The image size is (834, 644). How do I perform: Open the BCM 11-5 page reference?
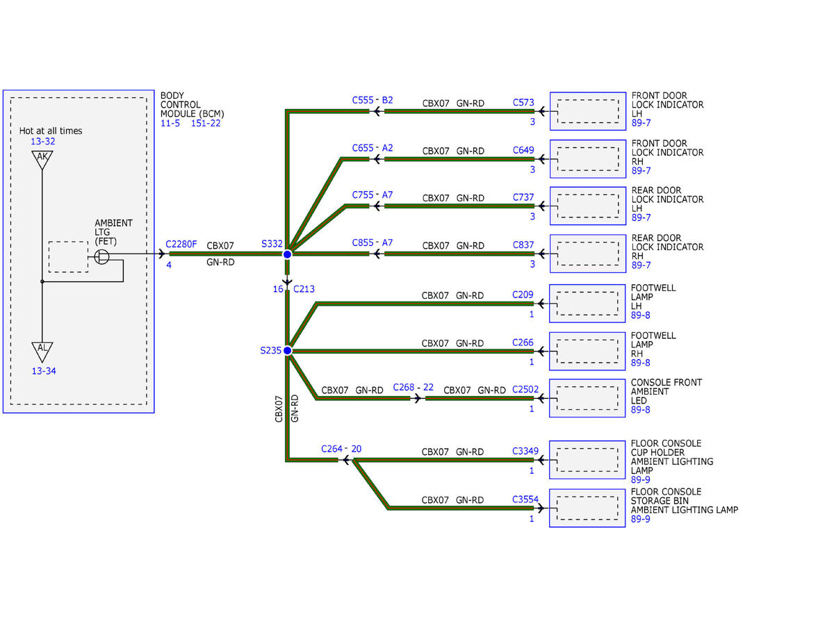pyautogui.click(x=171, y=123)
